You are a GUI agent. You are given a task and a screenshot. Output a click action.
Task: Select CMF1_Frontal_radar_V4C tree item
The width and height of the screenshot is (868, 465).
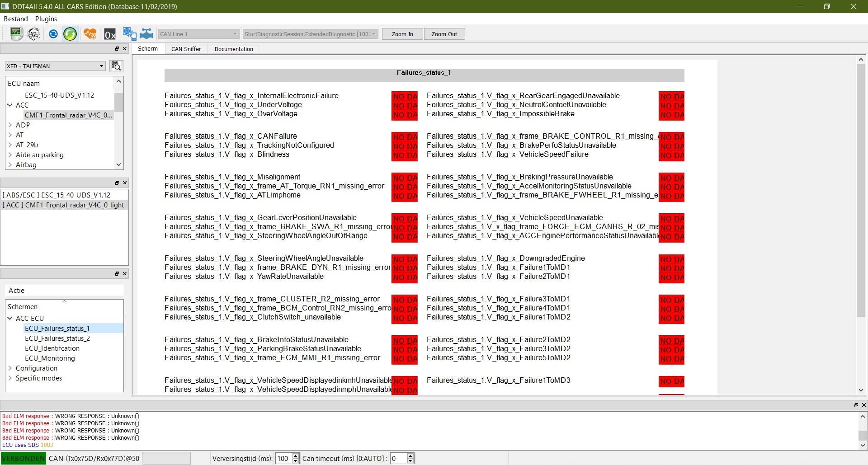68,115
